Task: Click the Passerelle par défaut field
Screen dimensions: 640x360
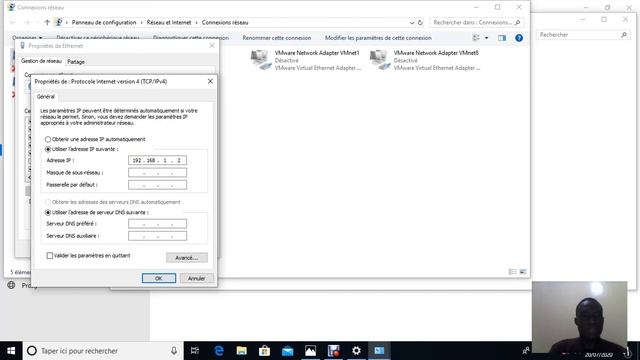Action: tap(157, 185)
